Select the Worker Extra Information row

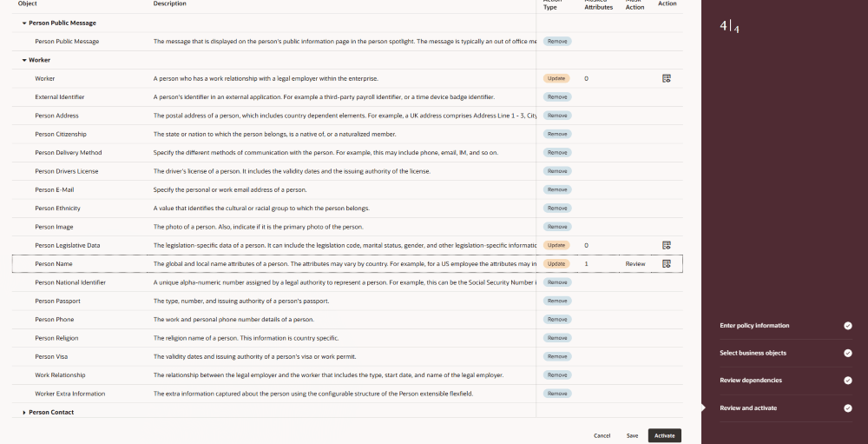point(347,394)
